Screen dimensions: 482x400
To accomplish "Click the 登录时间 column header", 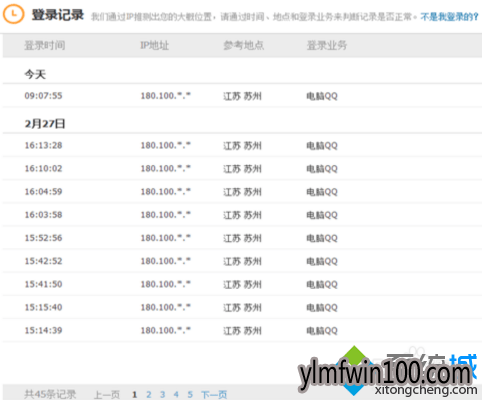I will pyautogui.click(x=45, y=45).
